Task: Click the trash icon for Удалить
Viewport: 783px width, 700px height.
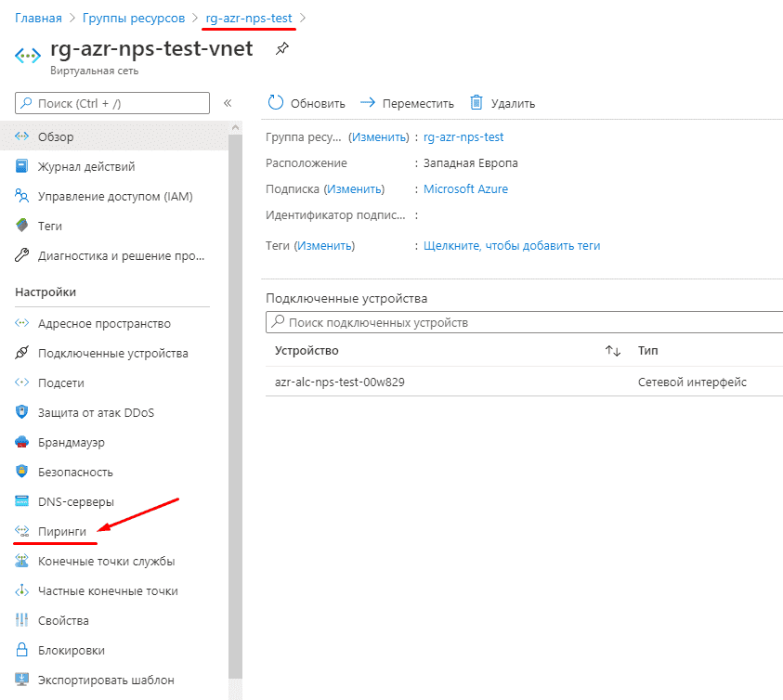Action: (476, 103)
